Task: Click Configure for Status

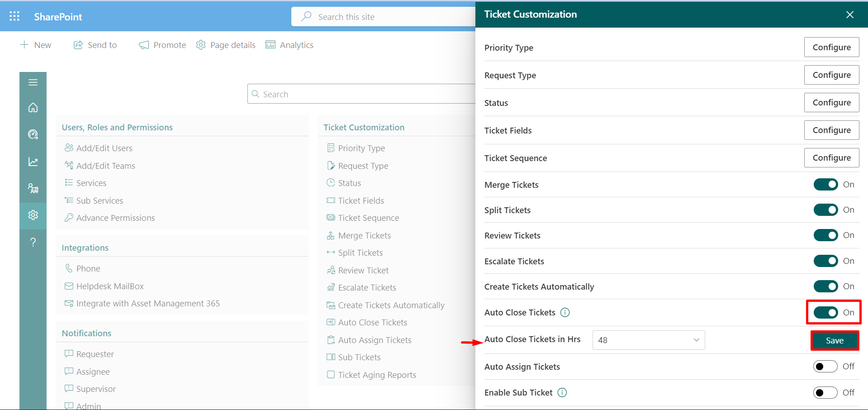Action: click(x=831, y=102)
